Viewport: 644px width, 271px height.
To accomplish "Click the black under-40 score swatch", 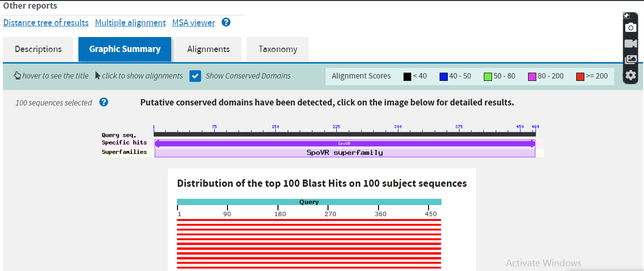I will coord(407,77).
